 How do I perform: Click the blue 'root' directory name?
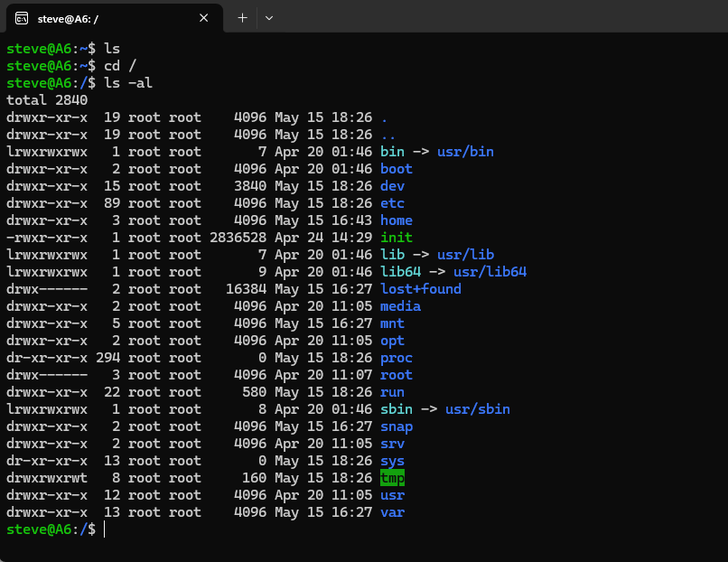click(396, 375)
